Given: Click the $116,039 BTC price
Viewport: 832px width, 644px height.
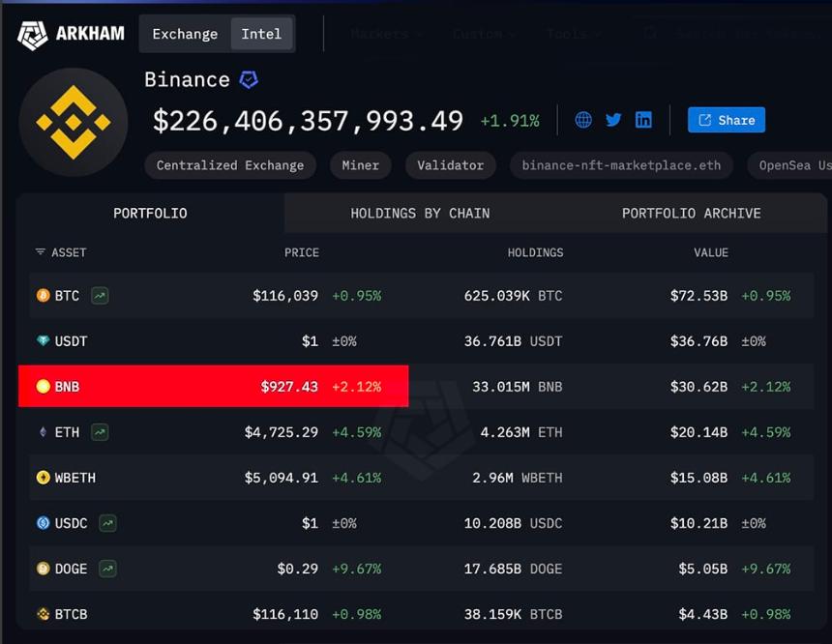Looking at the screenshot, I should [285, 296].
